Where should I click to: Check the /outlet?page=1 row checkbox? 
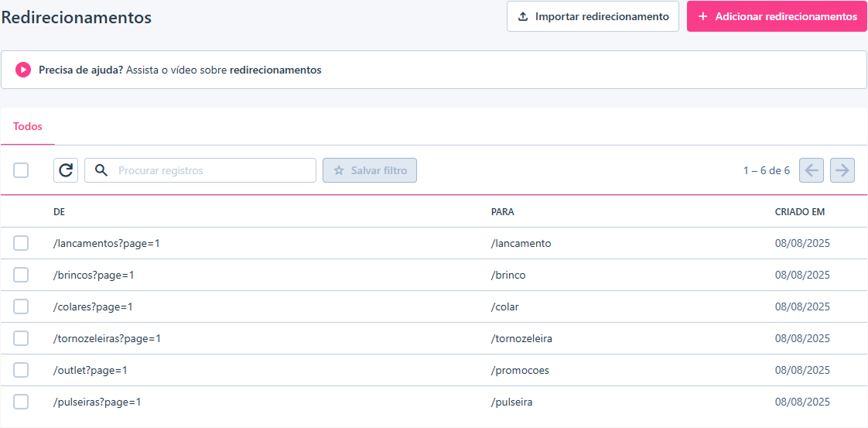tap(21, 371)
